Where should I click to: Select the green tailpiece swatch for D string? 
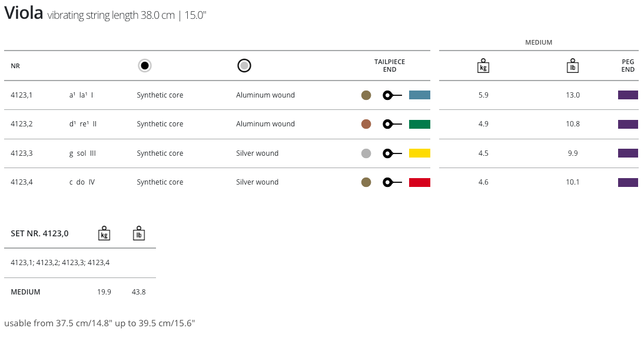[x=419, y=124]
